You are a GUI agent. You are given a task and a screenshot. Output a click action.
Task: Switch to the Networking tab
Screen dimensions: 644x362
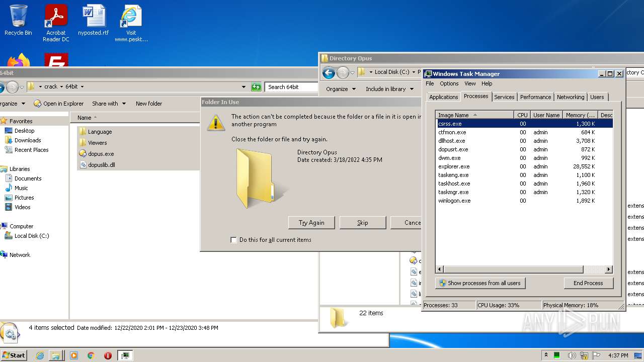571,97
